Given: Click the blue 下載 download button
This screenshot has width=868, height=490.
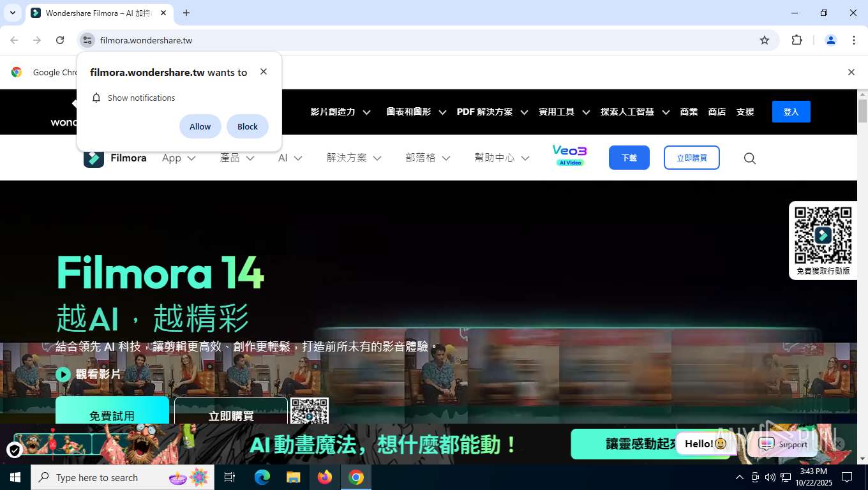Looking at the screenshot, I should (x=629, y=158).
